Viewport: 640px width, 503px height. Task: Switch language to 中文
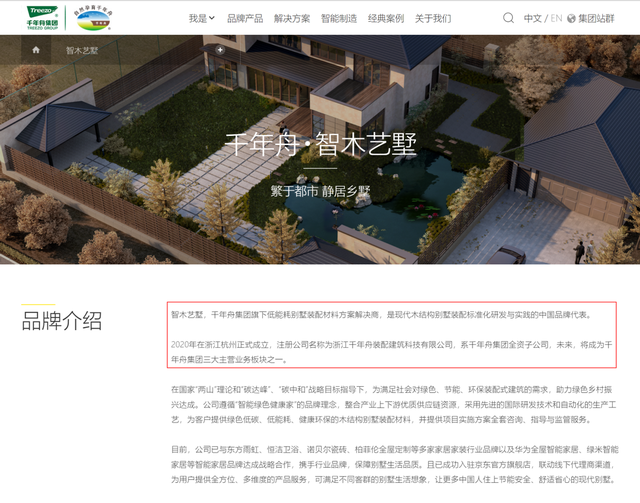point(533,18)
